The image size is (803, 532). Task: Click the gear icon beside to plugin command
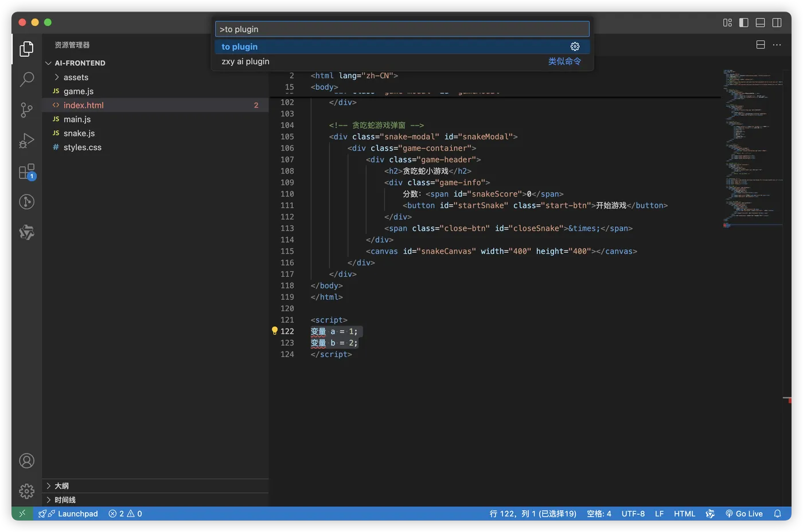(575, 46)
